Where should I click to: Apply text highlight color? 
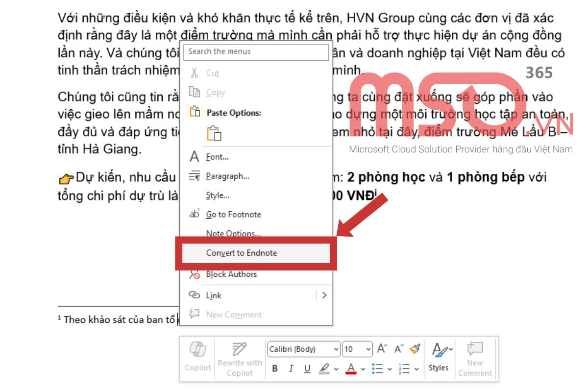324,368
